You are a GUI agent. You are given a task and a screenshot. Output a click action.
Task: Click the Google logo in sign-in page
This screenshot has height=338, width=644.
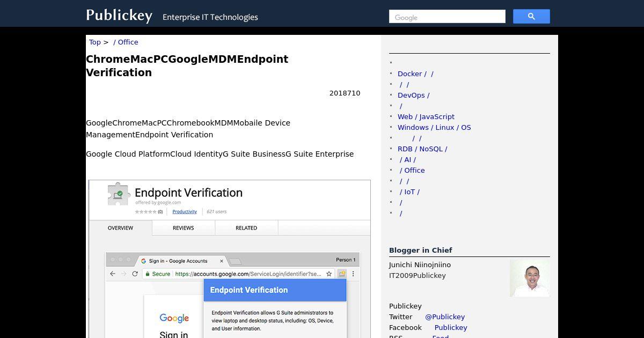174,318
